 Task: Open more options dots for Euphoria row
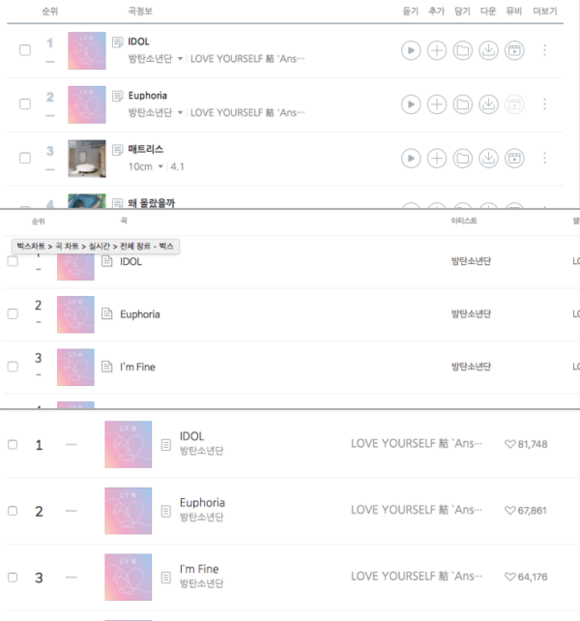pyautogui.click(x=545, y=104)
